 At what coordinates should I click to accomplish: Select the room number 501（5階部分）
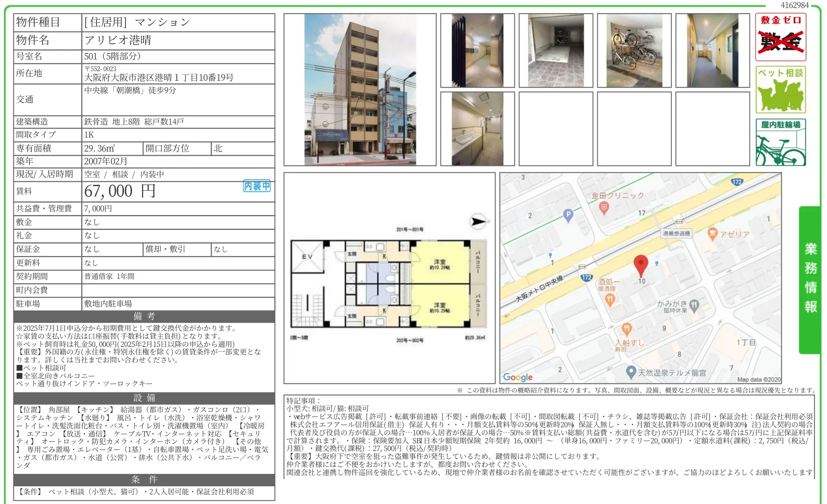pyautogui.click(x=113, y=56)
